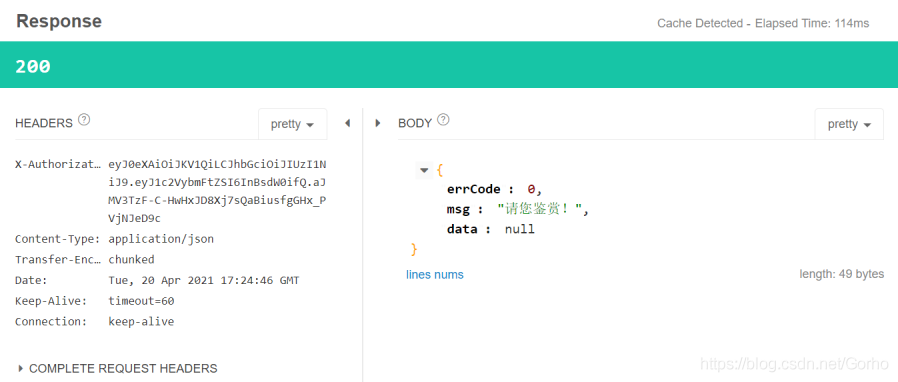
Task: Click the data key in JSON body
Action: [462, 229]
